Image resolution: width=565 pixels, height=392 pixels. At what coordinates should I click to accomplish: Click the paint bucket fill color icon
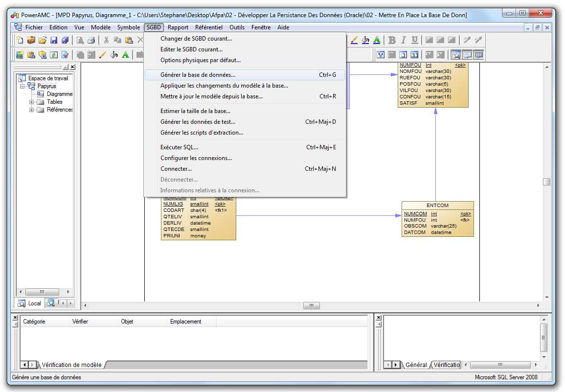coord(365,40)
